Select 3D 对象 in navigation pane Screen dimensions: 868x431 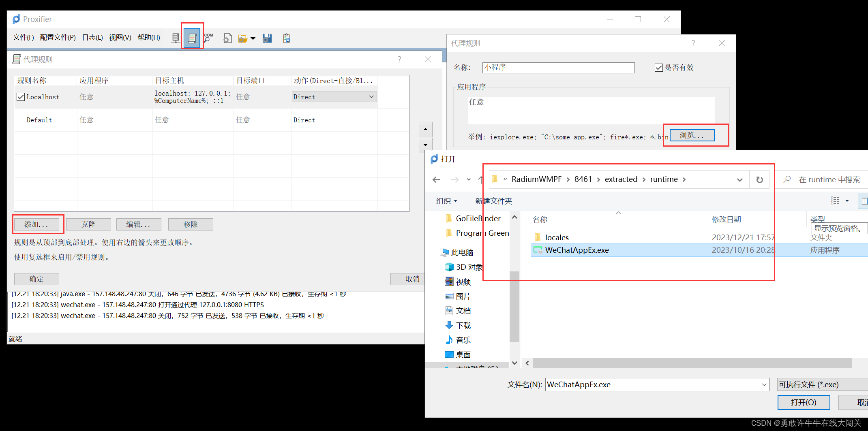point(465,267)
